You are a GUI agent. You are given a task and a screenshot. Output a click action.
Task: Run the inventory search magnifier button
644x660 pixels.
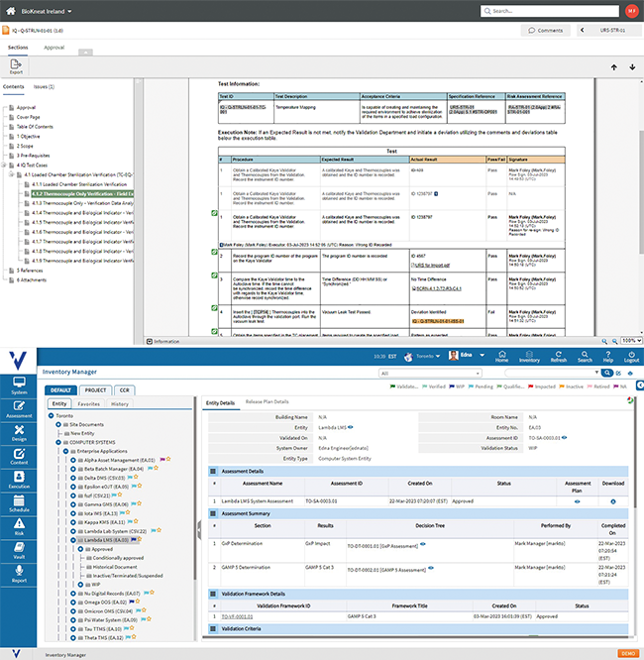coord(607,373)
